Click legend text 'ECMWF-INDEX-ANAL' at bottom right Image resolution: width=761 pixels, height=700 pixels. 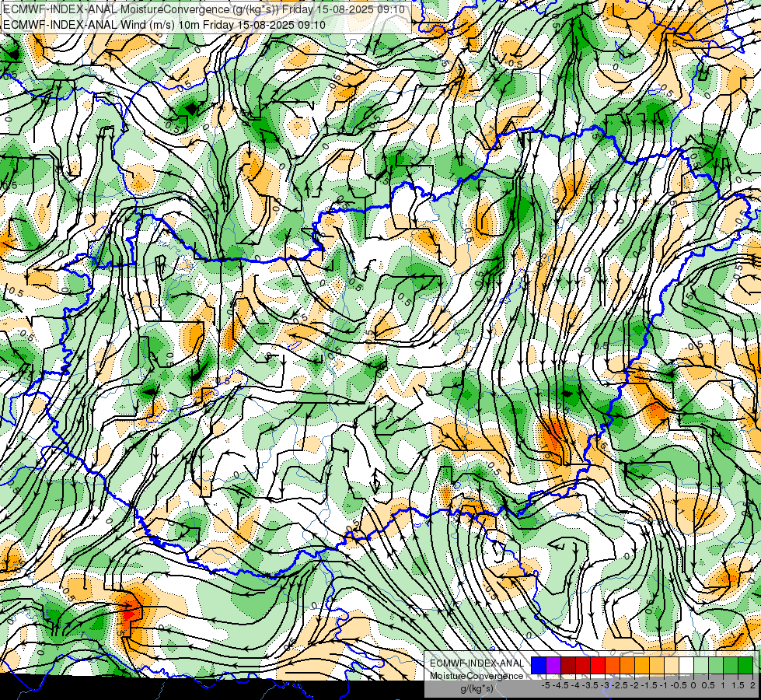pyautogui.click(x=477, y=663)
